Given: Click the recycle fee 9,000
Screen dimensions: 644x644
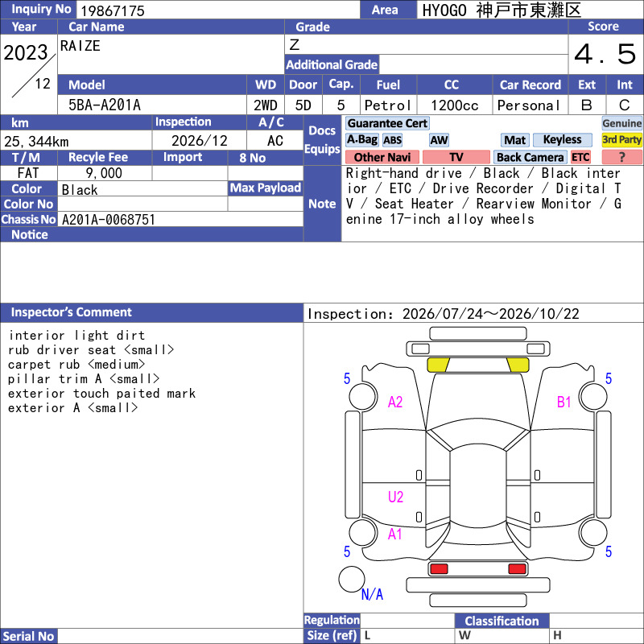Looking at the screenshot, I should coord(104,173).
